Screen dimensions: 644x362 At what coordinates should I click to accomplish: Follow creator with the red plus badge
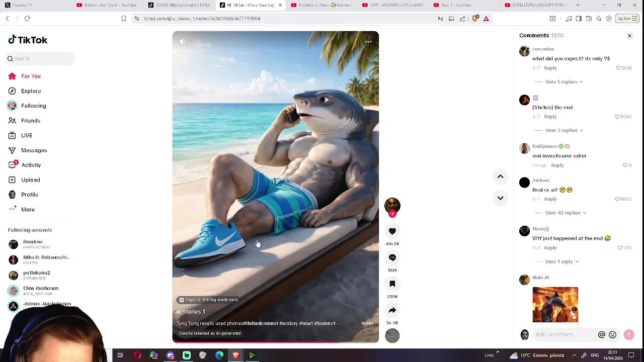(x=392, y=214)
